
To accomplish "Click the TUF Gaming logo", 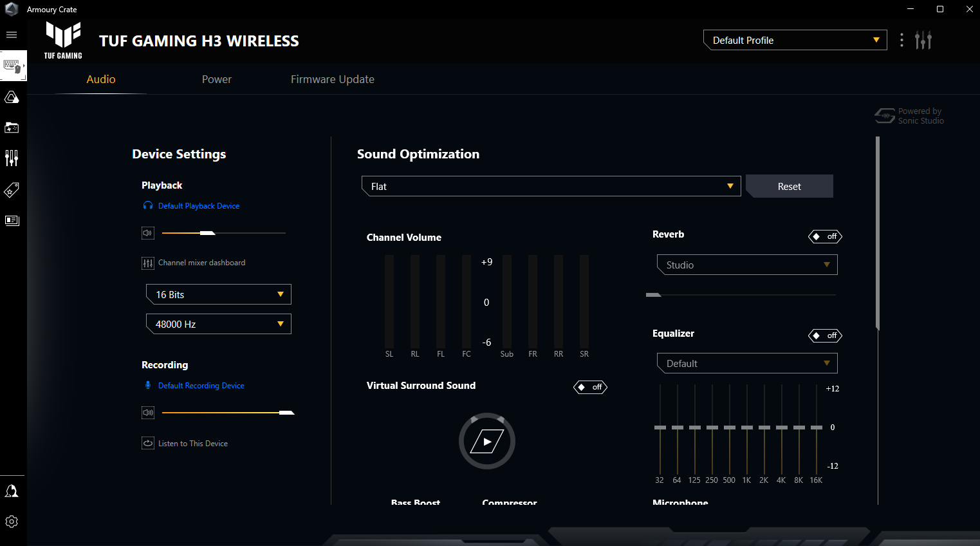I will click(63, 40).
